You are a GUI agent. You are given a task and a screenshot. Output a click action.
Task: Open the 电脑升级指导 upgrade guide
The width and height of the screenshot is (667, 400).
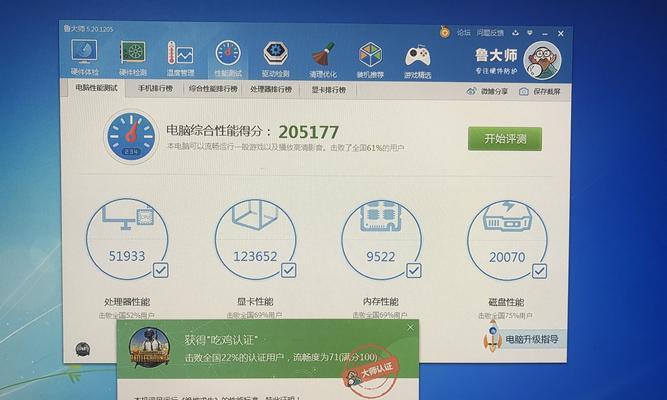pyautogui.click(x=531, y=339)
